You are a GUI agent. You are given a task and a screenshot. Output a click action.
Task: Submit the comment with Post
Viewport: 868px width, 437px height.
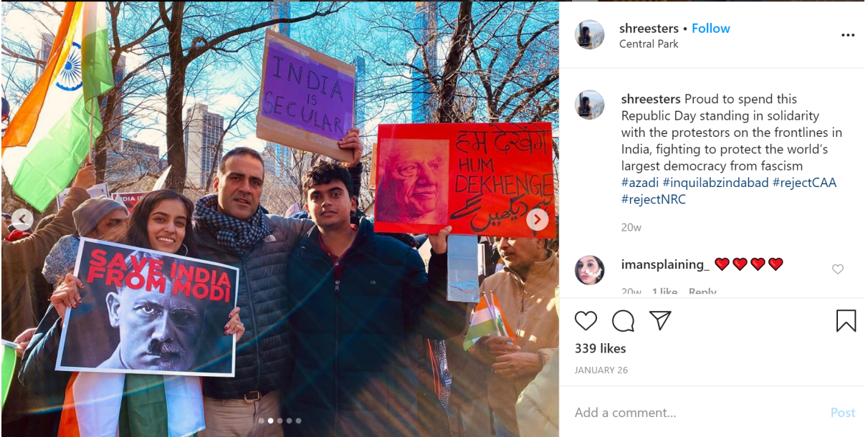(x=843, y=413)
